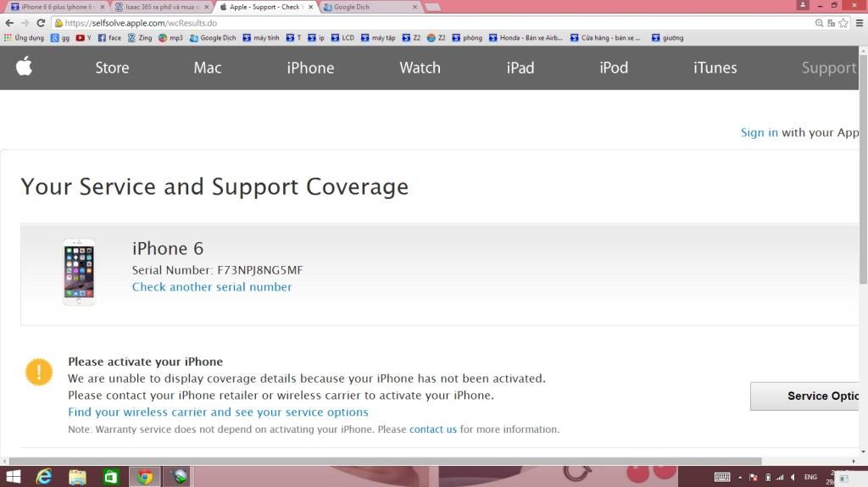The width and height of the screenshot is (868, 487).
Task: Switch to the iPhone 6 6 plus tab
Action: pyautogui.click(x=56, y=7)
